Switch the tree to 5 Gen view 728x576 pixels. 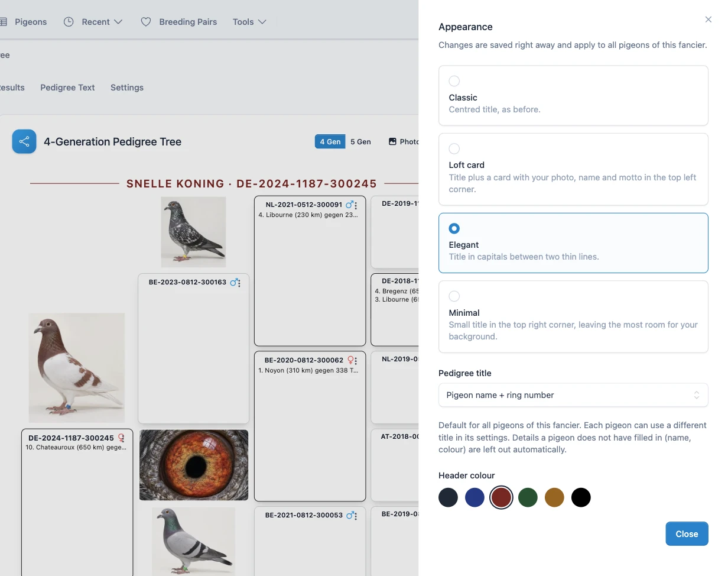pyautogui.click(x=360, y=142)
